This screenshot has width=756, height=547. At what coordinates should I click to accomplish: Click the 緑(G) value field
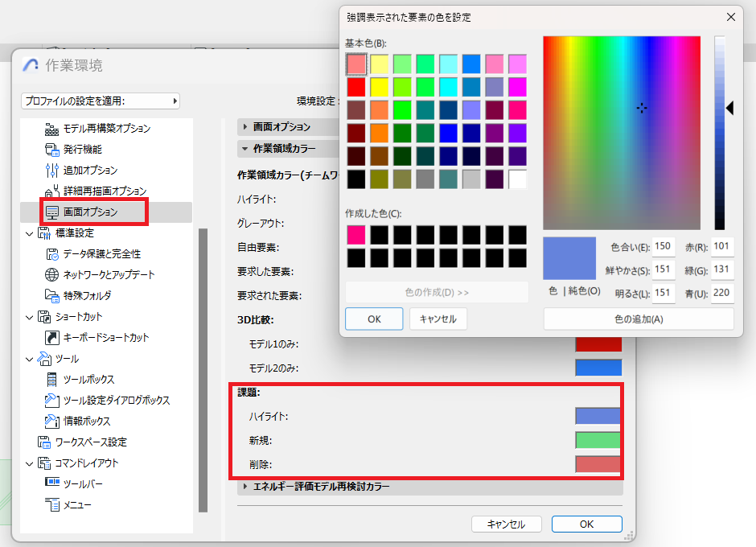[x=722, y=269]
